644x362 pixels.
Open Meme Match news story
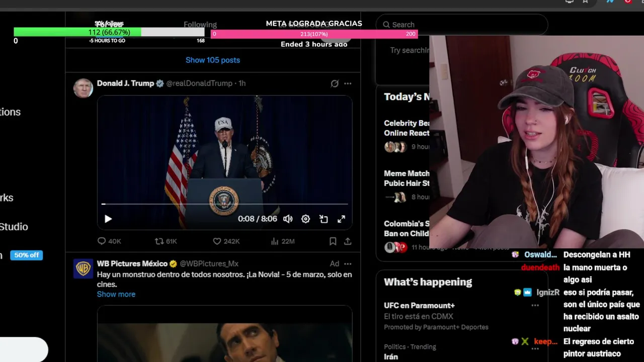[407, 178]
